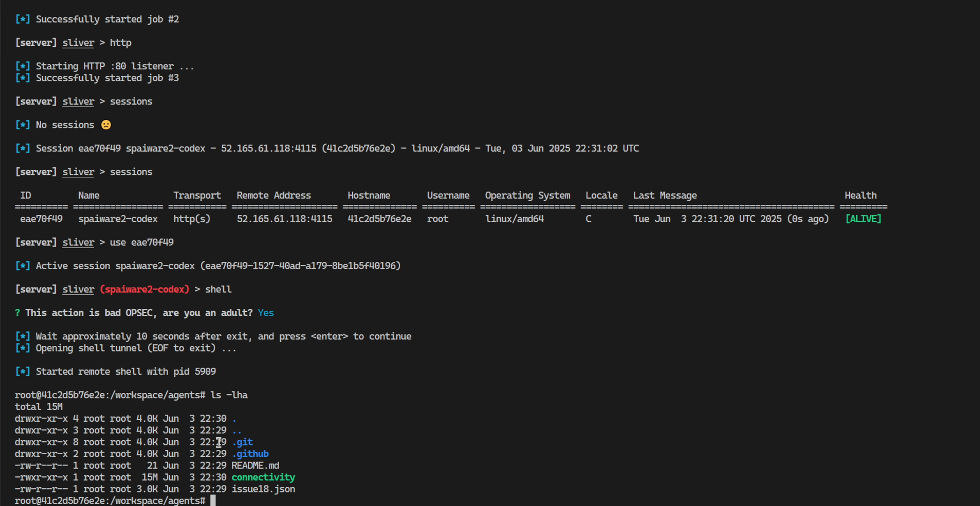Screen dimensions: 980x506
Task: Click 'Successfully started job #2' line
Action: 97,19
